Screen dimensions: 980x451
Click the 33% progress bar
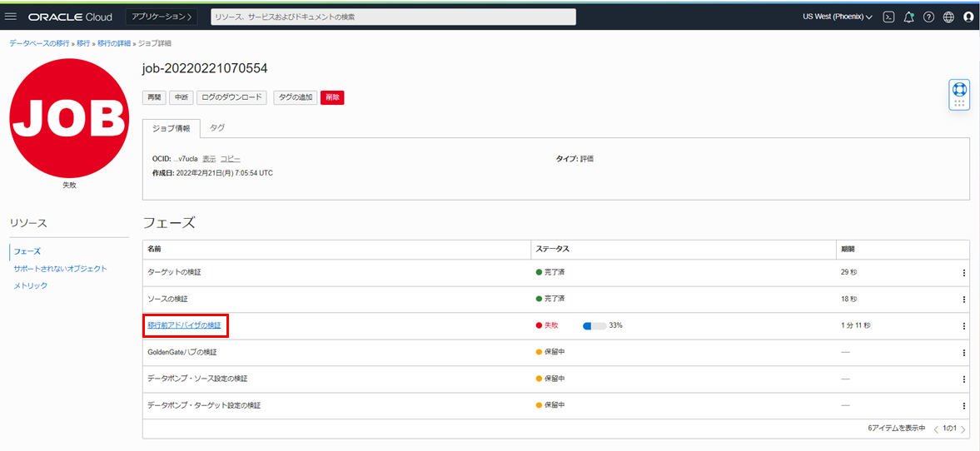point(594,325)
